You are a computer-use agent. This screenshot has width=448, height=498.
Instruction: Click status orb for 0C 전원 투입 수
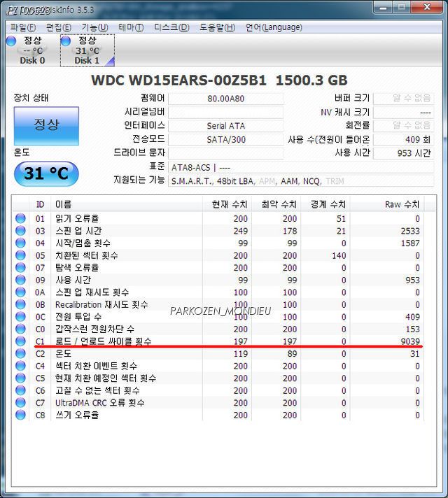point(20,317)
